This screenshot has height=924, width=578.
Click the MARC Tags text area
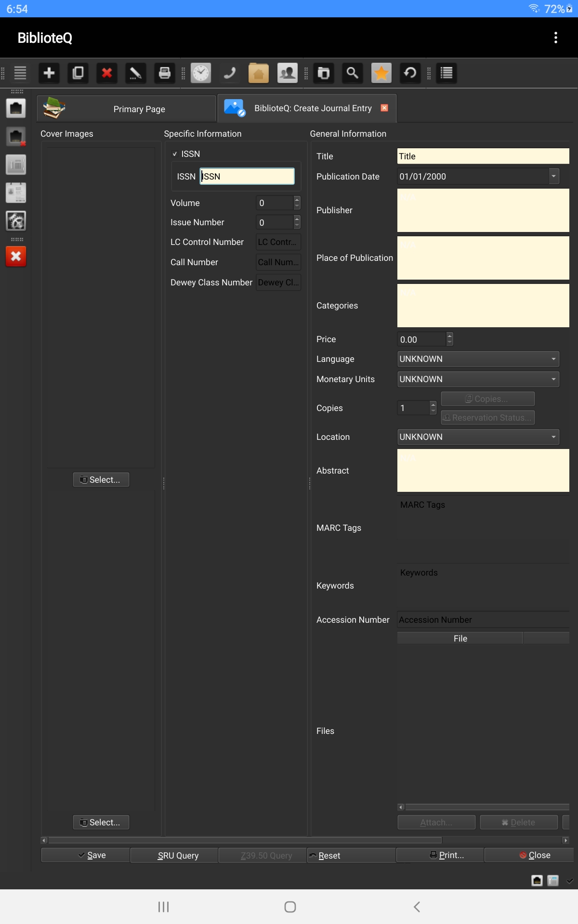483,528
